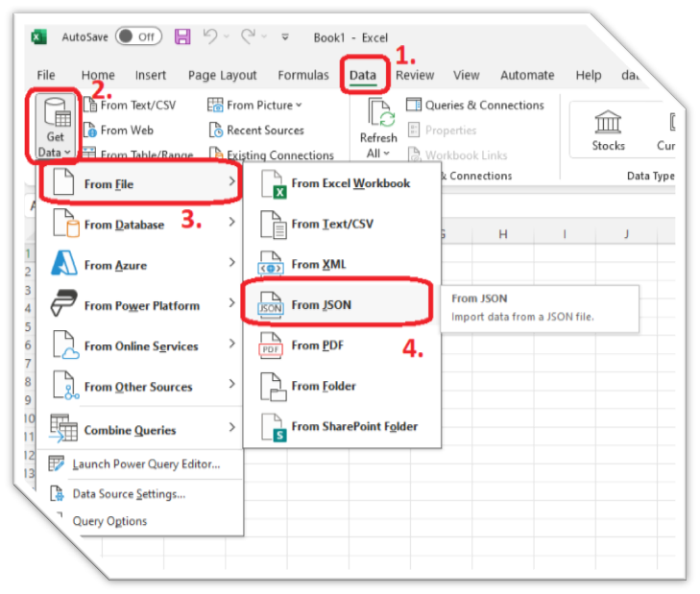Select From JSON in the submenu

click(321, 305)
